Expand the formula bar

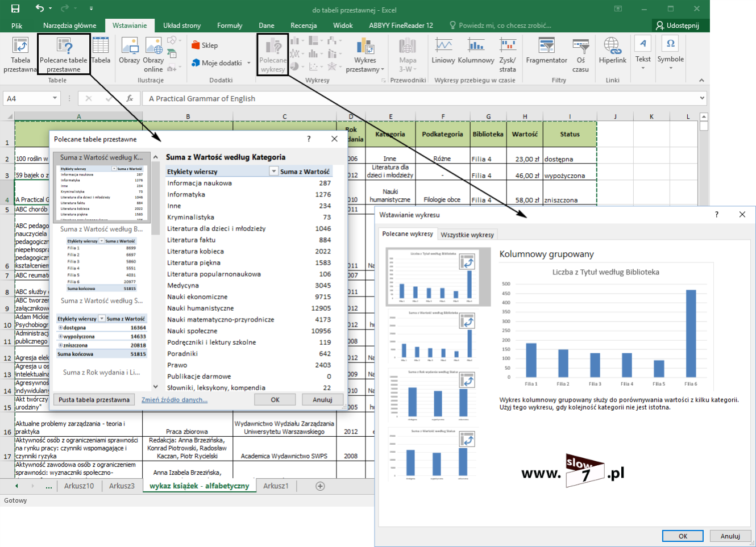pyautogui.click(x=702, y=98)
